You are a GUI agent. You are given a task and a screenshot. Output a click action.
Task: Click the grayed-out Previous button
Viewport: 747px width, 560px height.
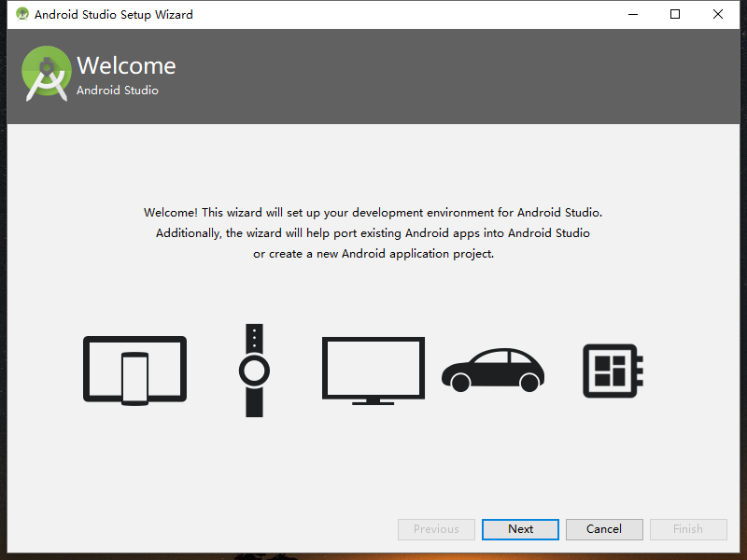[x=436, y=529]
